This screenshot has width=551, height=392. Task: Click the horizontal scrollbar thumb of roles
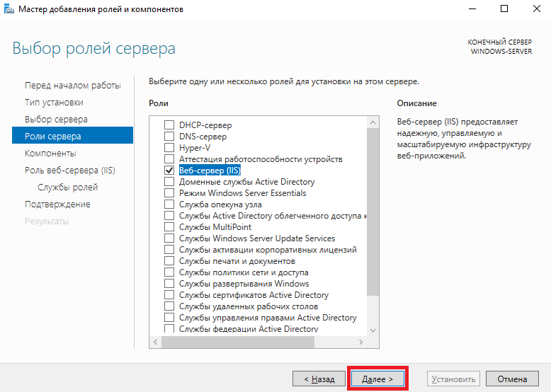[238, 342]
